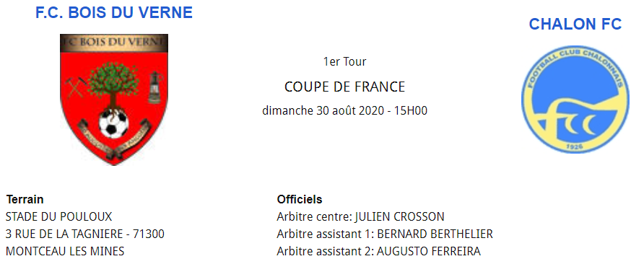Open the F.C. BOIS DU VERNE team title
Screen dimensions: 644x264
(x=114, y=13)
